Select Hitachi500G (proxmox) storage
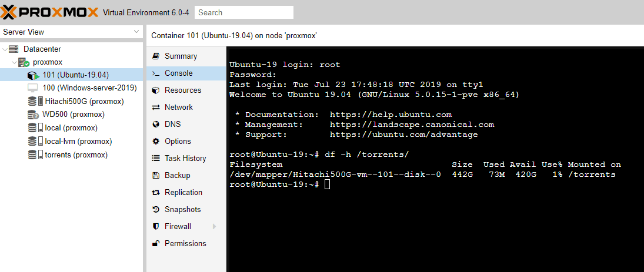The height and width of the screenshot is (272, 644). coord(85,101)
